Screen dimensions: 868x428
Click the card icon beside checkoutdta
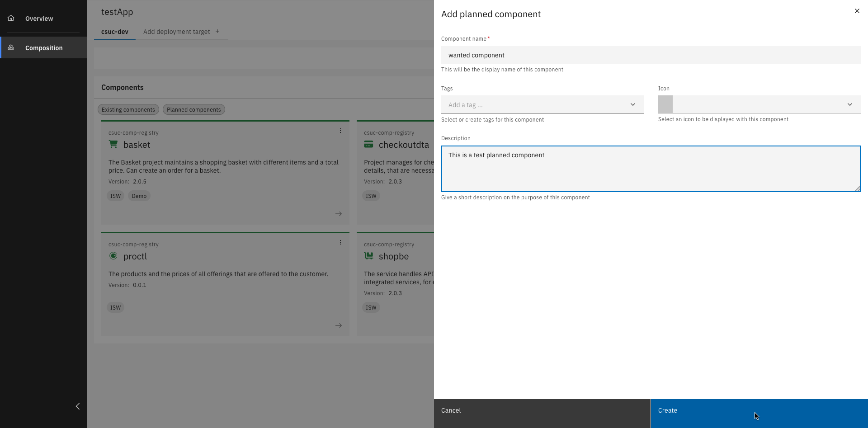[x=368, y=144]
